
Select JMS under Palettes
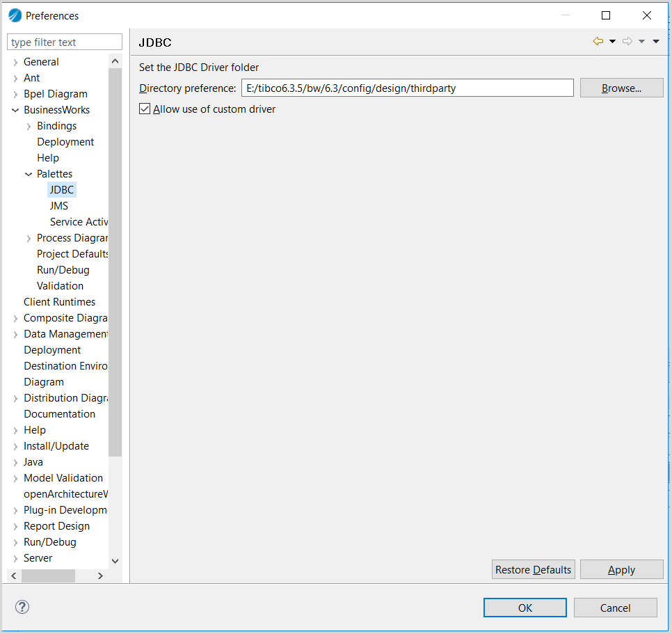click(58, 206)
